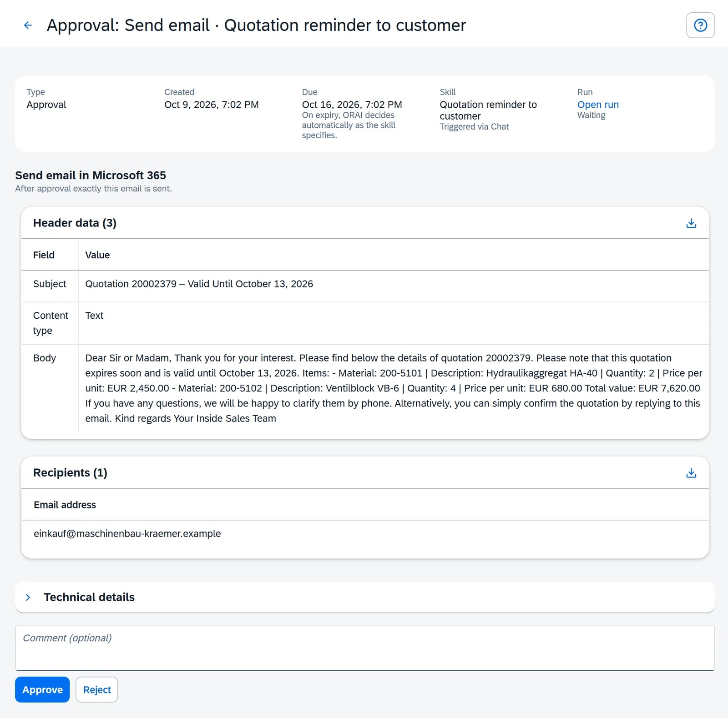Expand the Technical details section
The image size is (728, 718).
point(28,597)
